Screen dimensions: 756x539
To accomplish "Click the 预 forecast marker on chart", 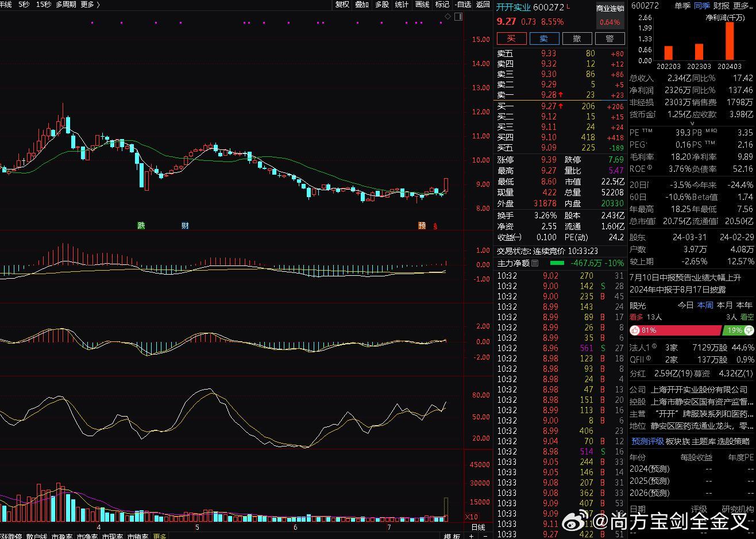I will (x=422, y=226).
